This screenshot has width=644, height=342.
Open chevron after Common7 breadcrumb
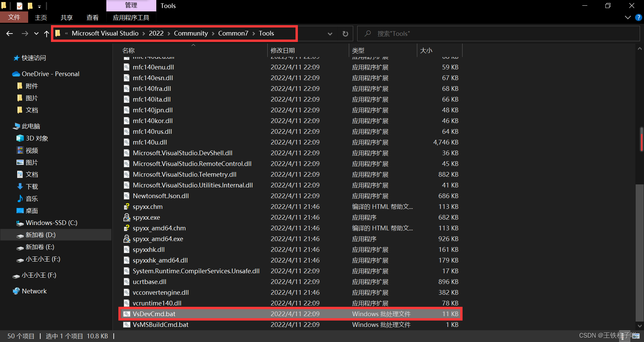coord(254,34)
